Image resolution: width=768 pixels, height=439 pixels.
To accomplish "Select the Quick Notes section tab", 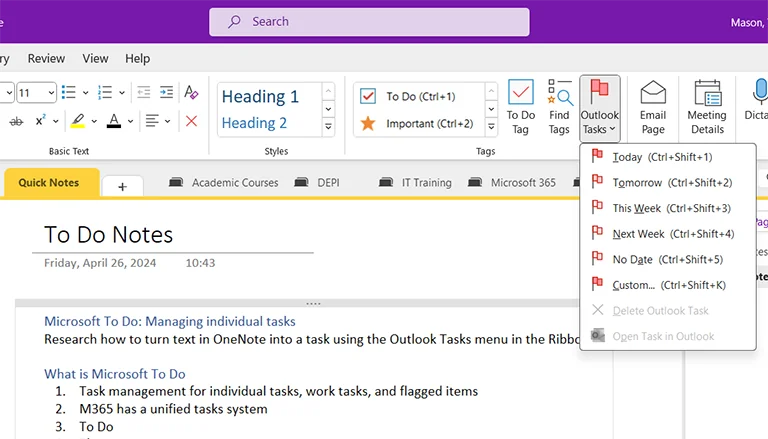I will tap(52, 182).
